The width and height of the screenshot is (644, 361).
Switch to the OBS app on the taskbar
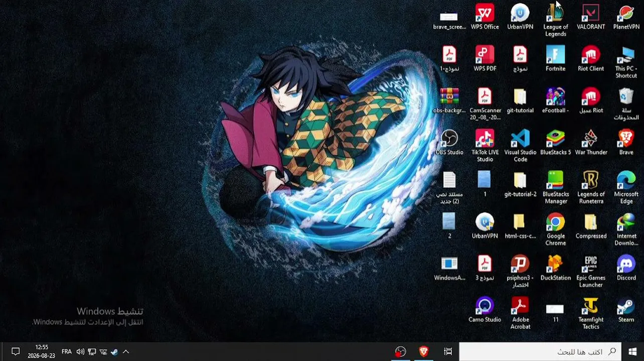400,351
